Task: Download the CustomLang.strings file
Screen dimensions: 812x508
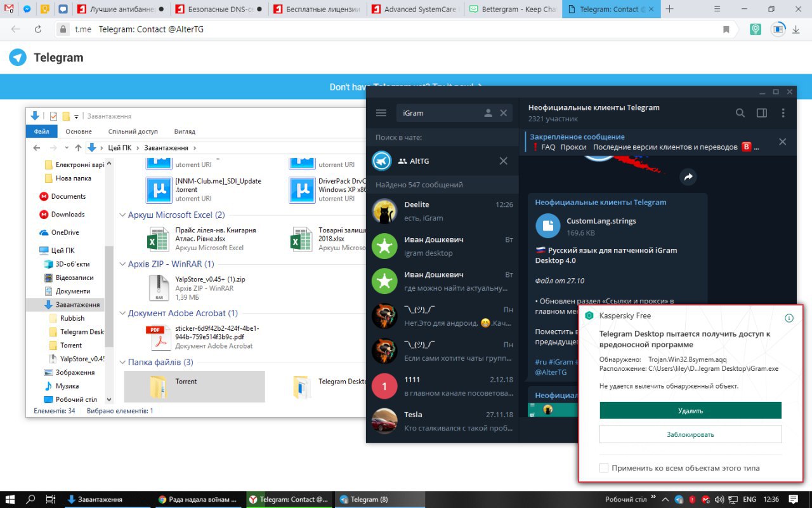Action: tap(548, 226)
